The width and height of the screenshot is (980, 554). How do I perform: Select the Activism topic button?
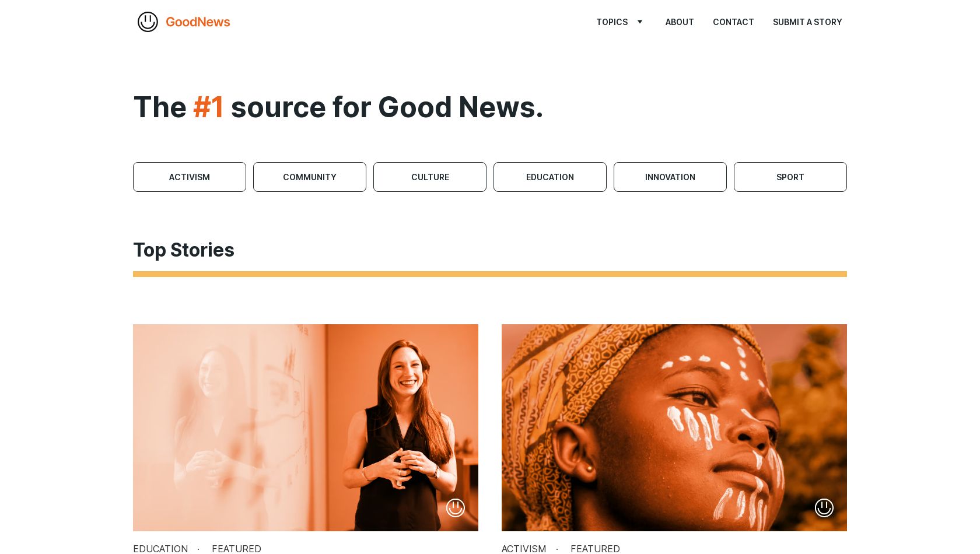[x=190, y=177]
